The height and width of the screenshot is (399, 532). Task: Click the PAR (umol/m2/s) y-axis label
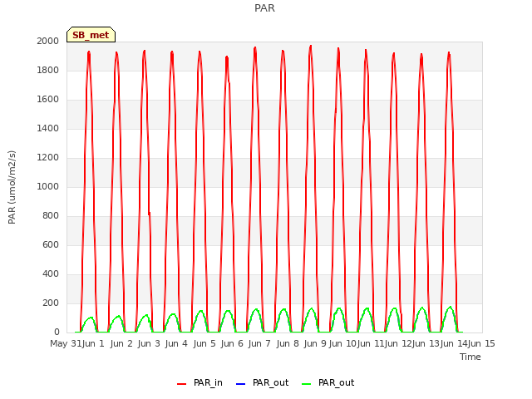point(12,187)
